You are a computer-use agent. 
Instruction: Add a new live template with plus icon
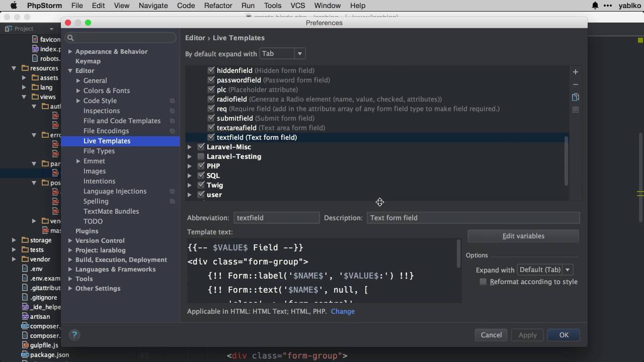[576, 72]
